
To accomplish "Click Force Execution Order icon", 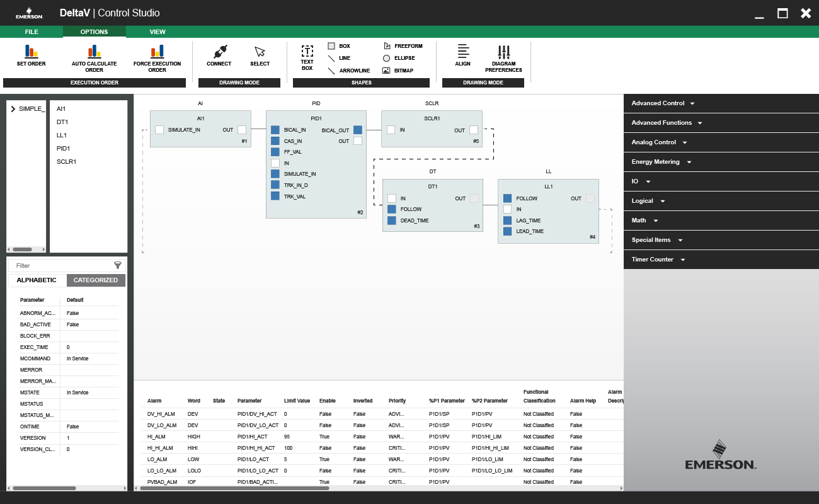I will [x=157, y=51].
